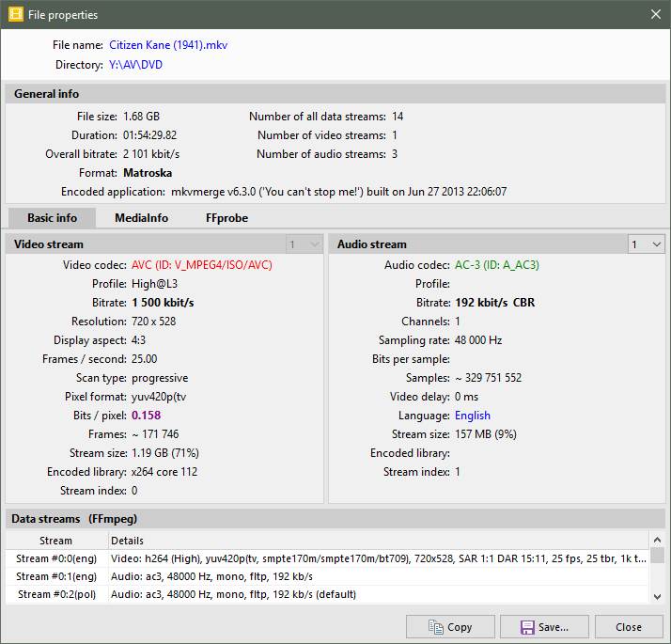This screenshot has height=644, width=671.
Task: Click the Stream column header
Action: 56,541
